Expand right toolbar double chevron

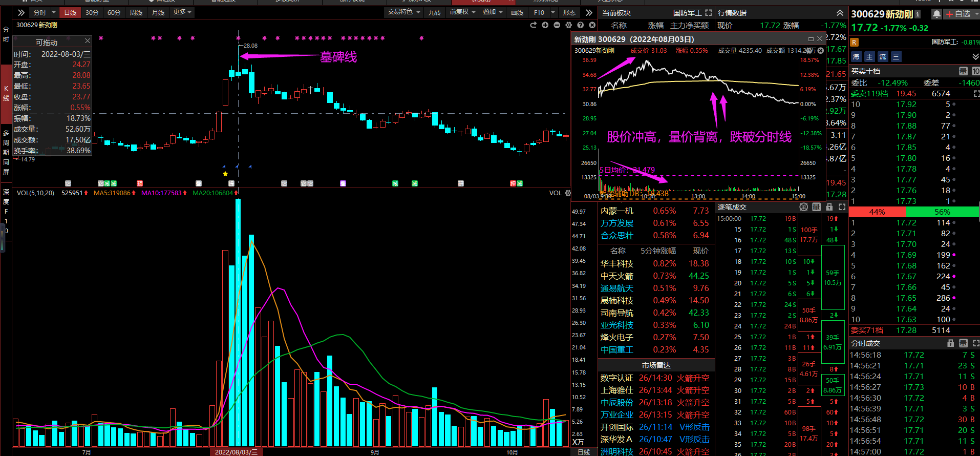[x=589, y=12]
